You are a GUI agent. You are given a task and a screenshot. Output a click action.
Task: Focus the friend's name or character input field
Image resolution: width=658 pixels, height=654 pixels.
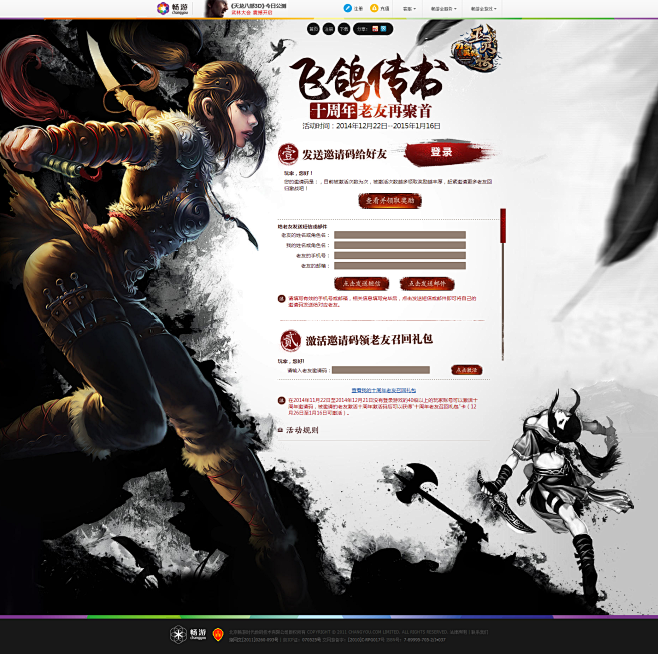400,235
